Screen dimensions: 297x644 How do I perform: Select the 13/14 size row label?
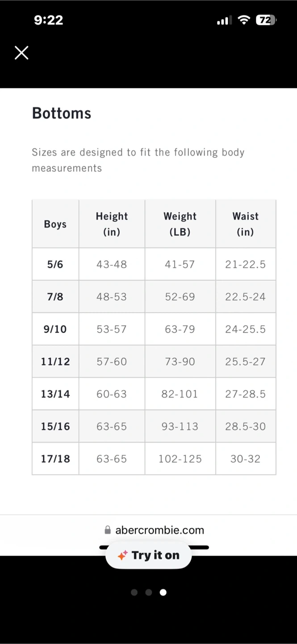click(x=55, y=394)
